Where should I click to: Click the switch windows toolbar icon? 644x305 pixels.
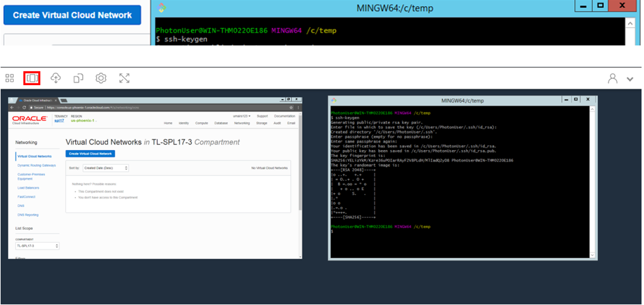[x=32, y=78]
